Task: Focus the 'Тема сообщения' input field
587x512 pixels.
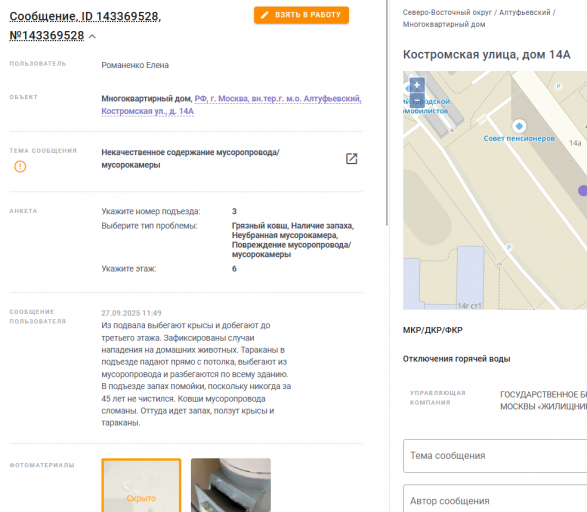Action: [x=495, y=456]
